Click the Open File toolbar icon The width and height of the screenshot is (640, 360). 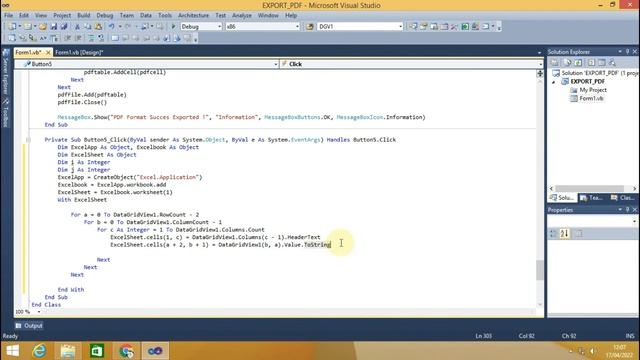tap(43, 27)
